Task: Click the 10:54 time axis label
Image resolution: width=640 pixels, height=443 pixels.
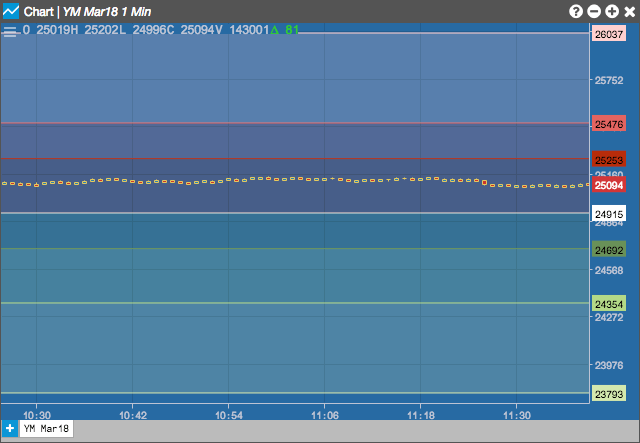Action: click(229, 415)
